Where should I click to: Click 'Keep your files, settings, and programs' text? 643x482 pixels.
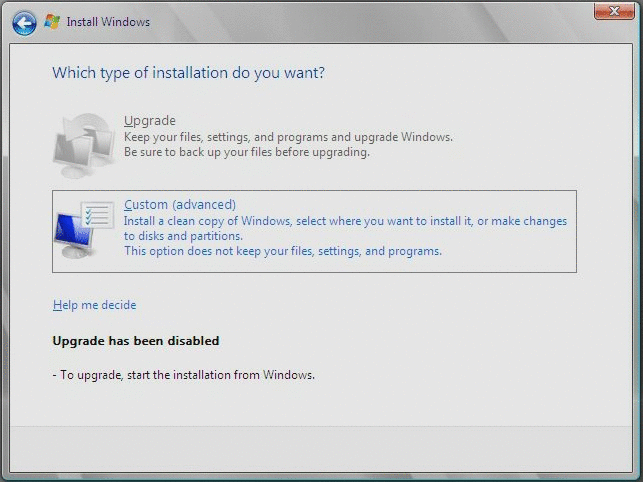pos(288,137)
